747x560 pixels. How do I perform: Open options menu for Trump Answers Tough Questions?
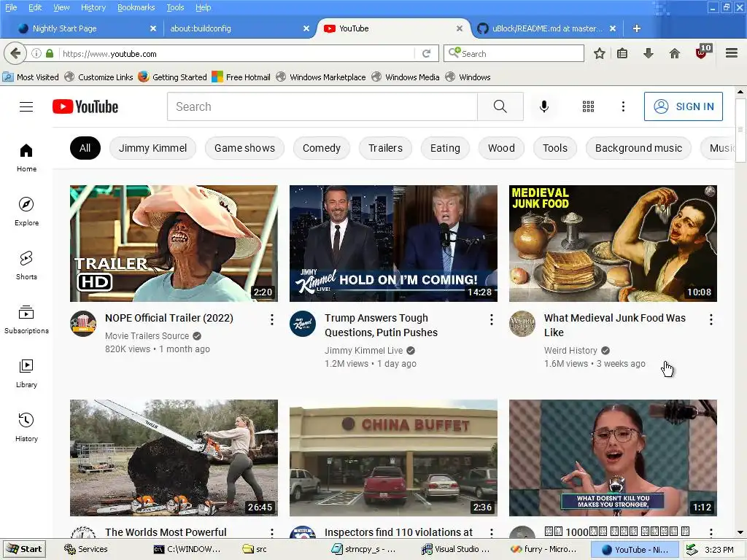492,320
